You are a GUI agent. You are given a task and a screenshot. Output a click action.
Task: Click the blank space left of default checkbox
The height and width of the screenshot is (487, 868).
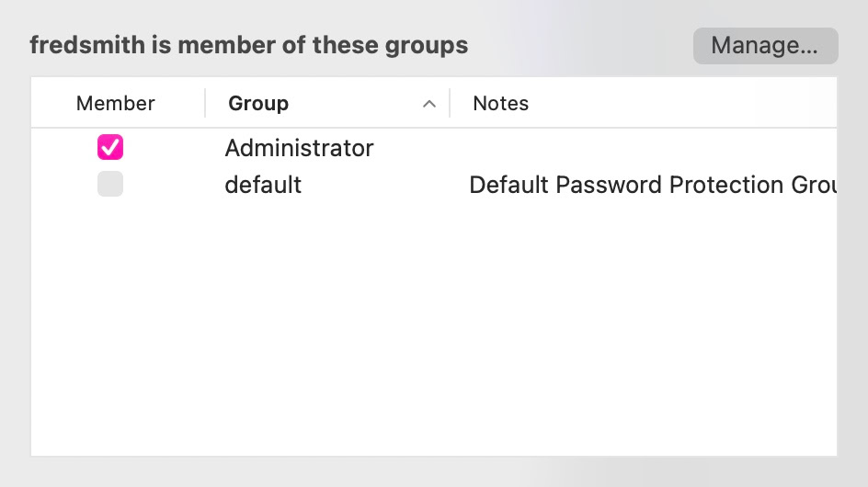point(60,185)
